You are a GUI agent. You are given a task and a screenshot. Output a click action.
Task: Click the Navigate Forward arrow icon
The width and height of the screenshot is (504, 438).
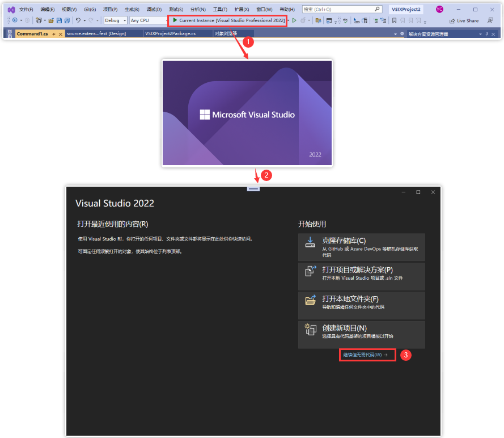point(27,20)
